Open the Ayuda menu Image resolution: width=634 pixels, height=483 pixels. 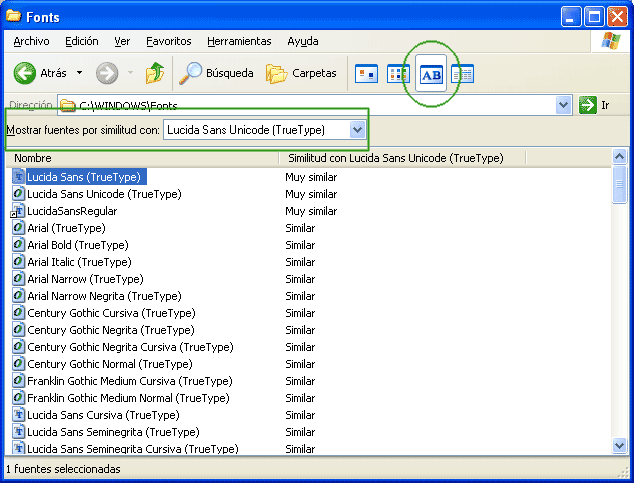(303, 41)
